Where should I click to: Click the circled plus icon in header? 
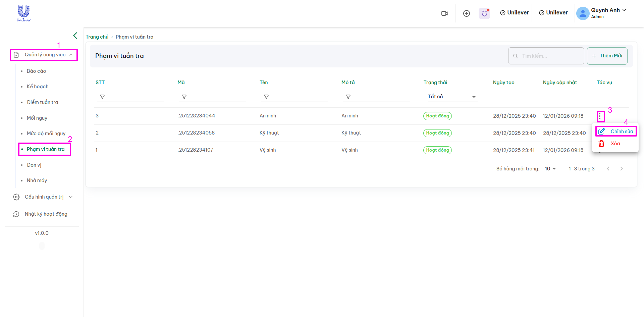(x=466, y=13)
